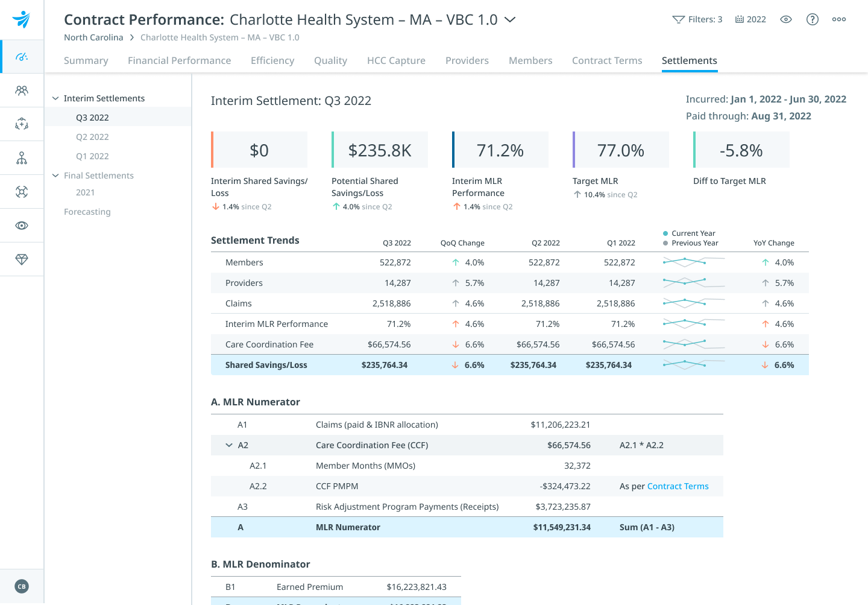The height and width of the screenshot is (605, 868).
Task: Select the Settlements tab
Action: (x=690, y=60)
